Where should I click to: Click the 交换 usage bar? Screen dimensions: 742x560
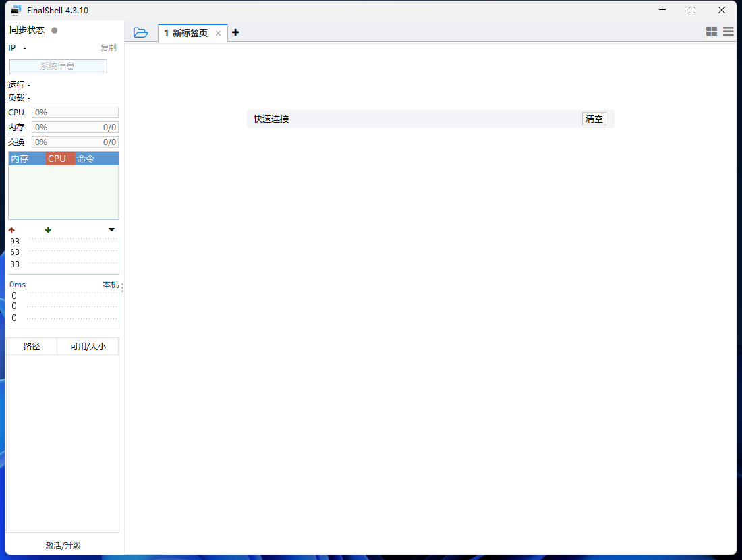(76, 142)
